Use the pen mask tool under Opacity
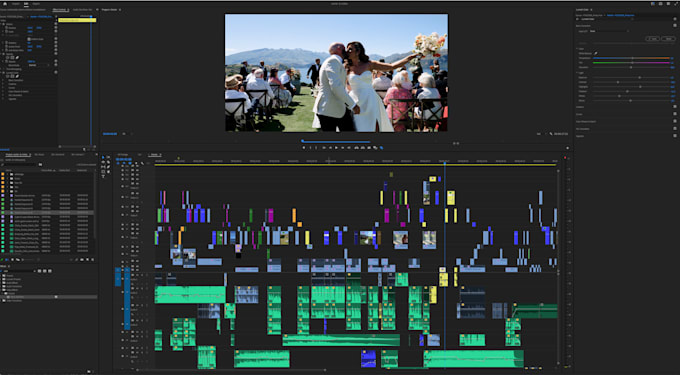The width and height of the screenshot is (680, 375). pos(17,57)
